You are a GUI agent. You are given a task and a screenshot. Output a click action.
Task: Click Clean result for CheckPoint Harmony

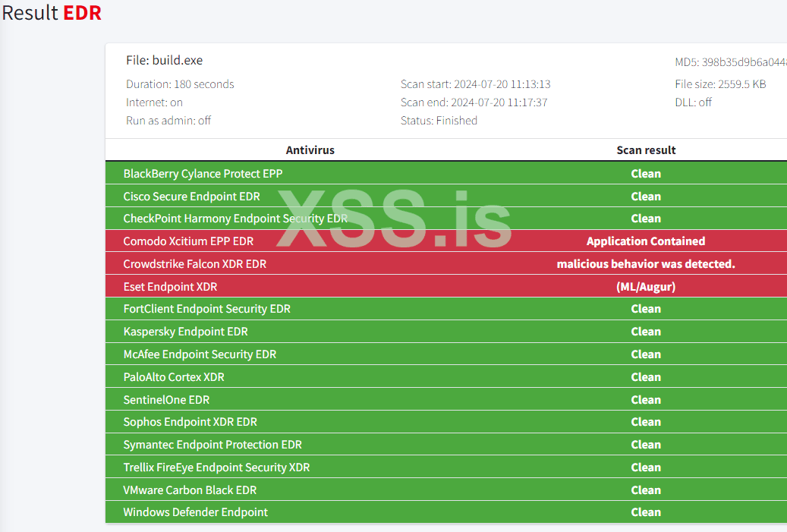646,219
